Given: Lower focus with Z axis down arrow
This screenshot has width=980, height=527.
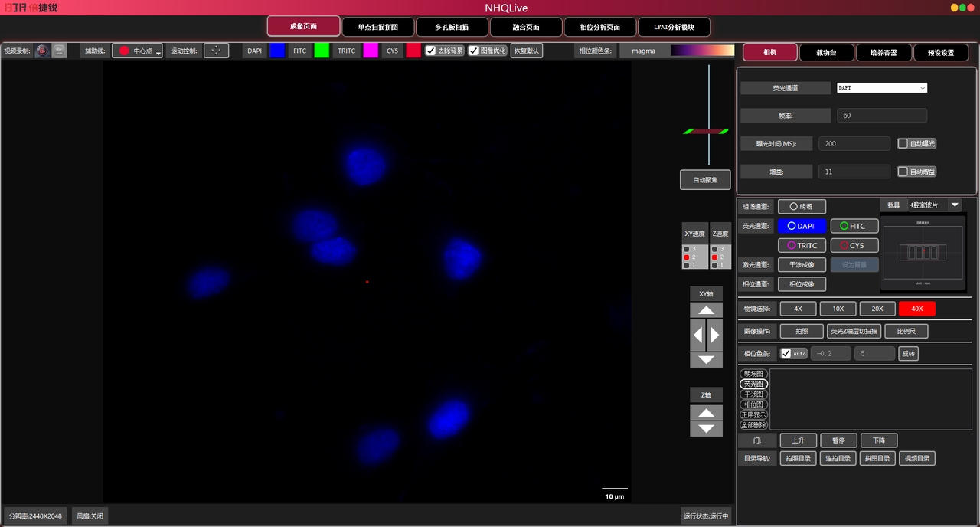Looking at the screenshot, I should tap(706, 429).
